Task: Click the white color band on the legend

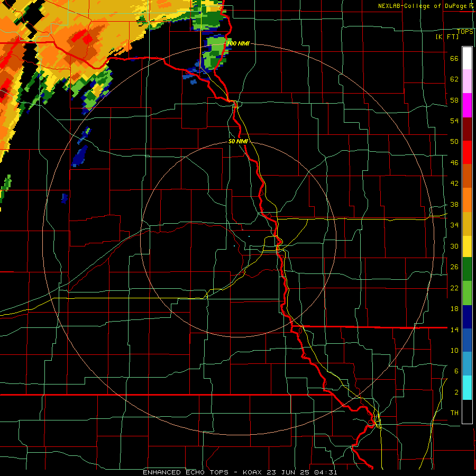Action: (x=467, y=58)
